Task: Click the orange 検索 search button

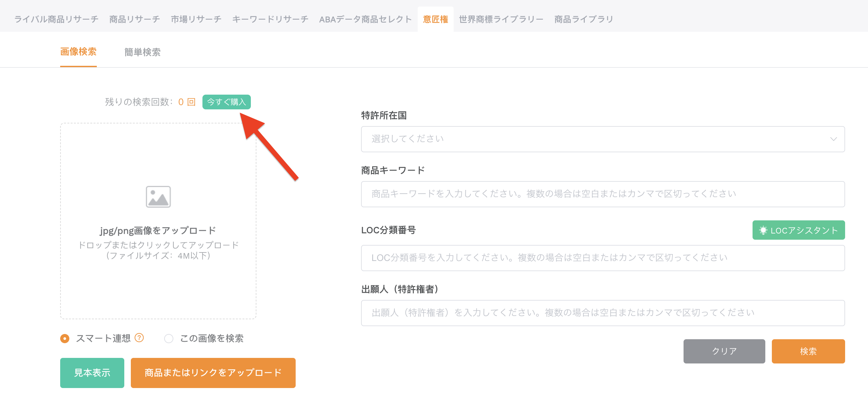Action: point(808,351)
